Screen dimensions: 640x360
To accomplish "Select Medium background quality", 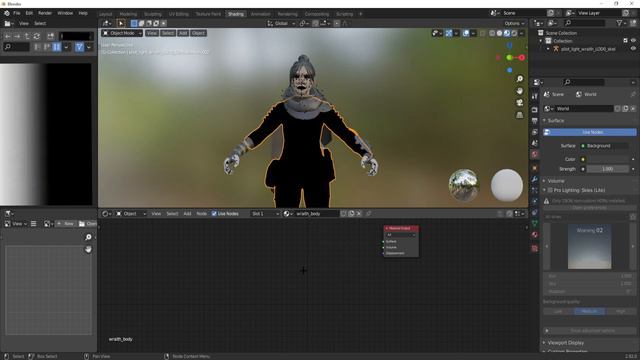I will (589, 311).
